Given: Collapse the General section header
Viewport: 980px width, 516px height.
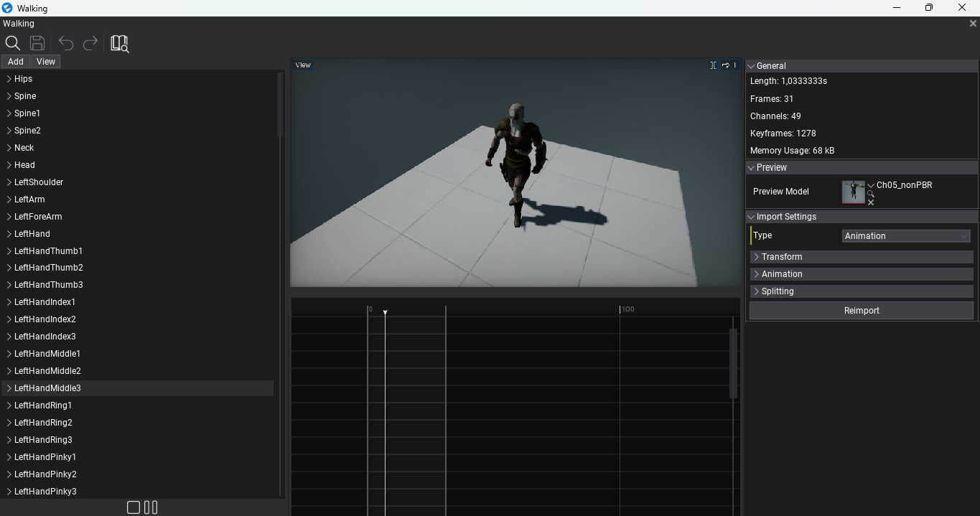Looking at the screenshot, I should [752, 65].
